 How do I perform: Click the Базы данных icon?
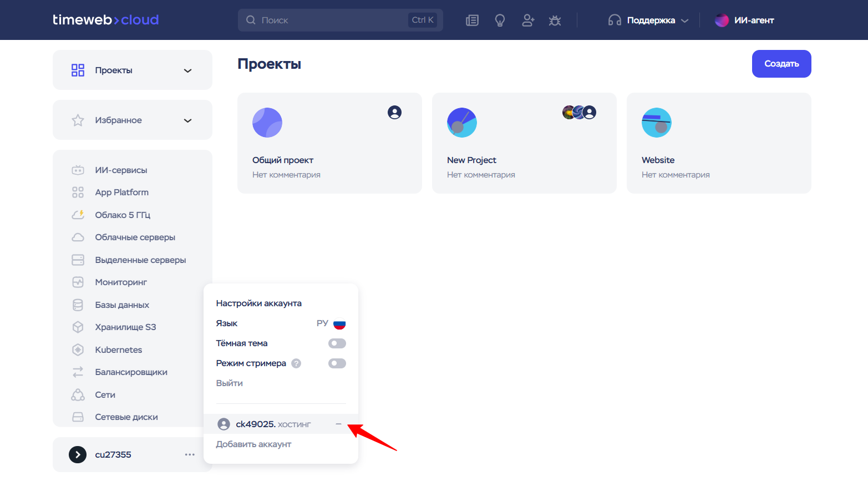tap(78, 305)
